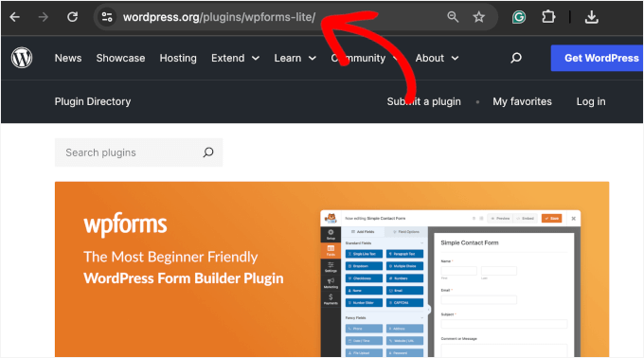
Task: Open the browser downloads icon
Action: 591,17
